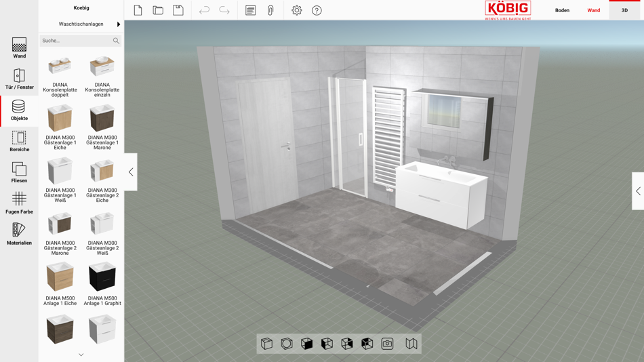Switch to the Wand view tab

click(x=593, y=10)
